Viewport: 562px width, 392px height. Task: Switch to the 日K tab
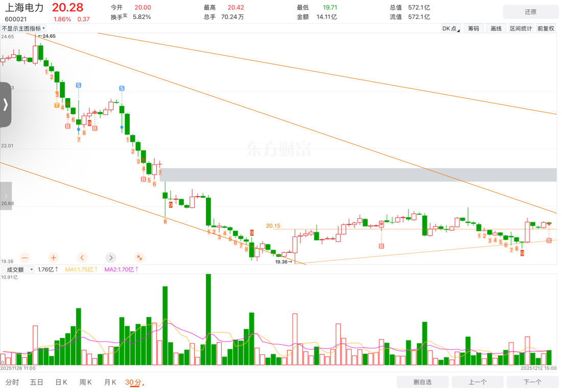61,382
